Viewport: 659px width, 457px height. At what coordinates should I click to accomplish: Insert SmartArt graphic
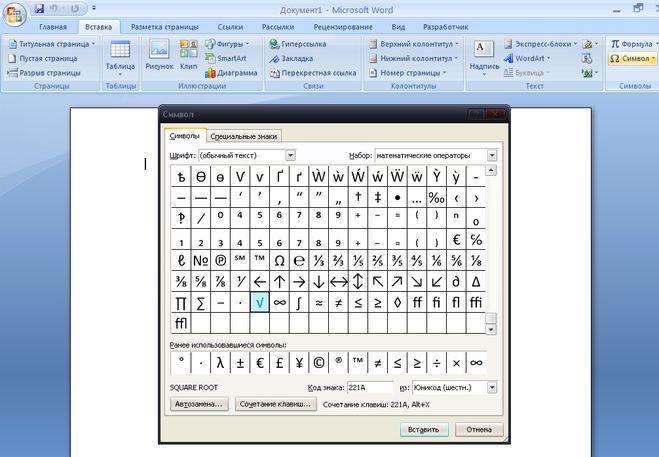pyautogui.click(x=226, y=58)
